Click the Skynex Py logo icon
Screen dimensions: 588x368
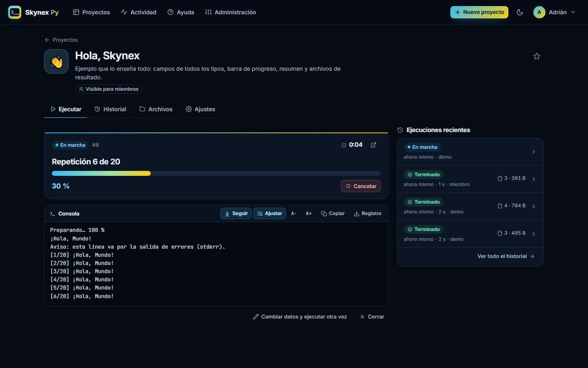tap(15, 12)
